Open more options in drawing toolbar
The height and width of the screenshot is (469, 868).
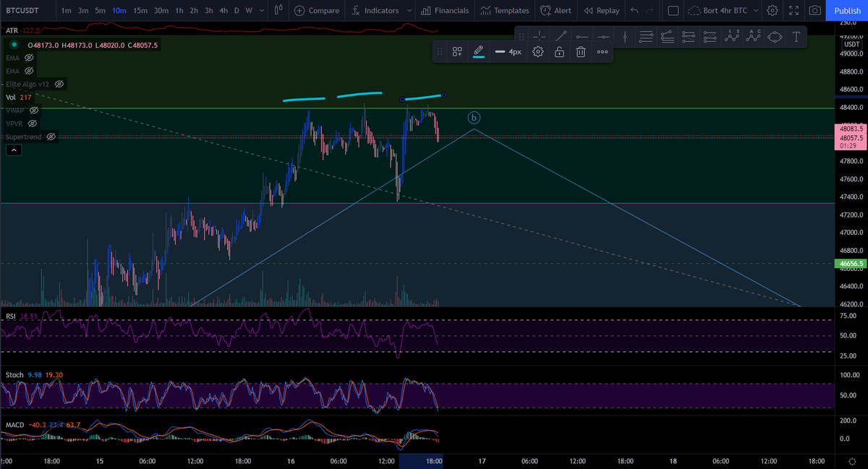pyautogui.click(x=603, y=52)
